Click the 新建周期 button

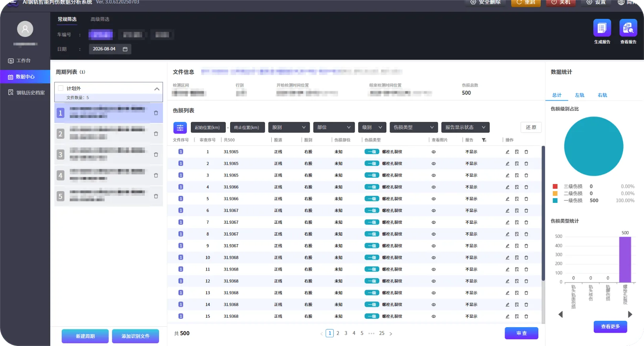click(x=85, y=336)
